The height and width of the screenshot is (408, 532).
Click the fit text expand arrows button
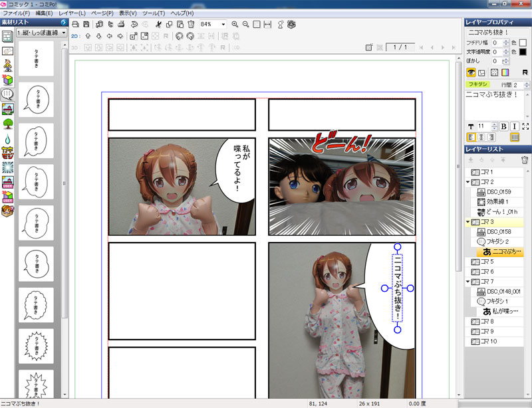coord(525,126)
